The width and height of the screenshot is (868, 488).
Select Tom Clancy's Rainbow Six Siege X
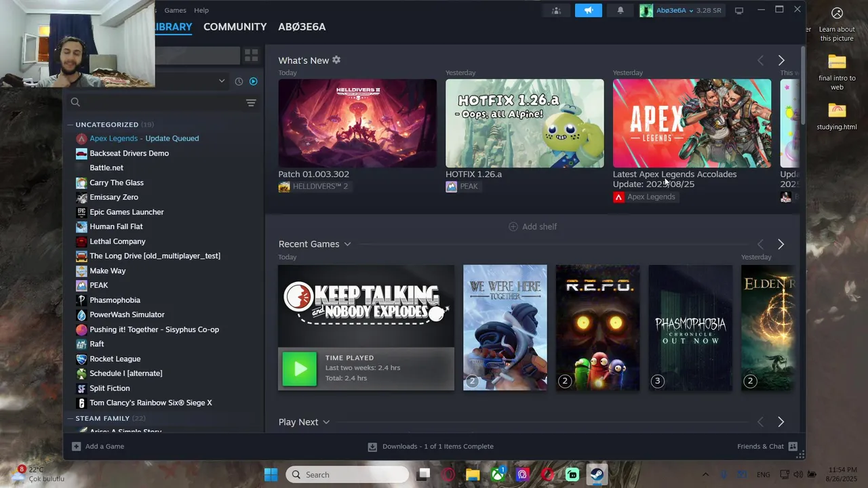click(x=151, y=403)
